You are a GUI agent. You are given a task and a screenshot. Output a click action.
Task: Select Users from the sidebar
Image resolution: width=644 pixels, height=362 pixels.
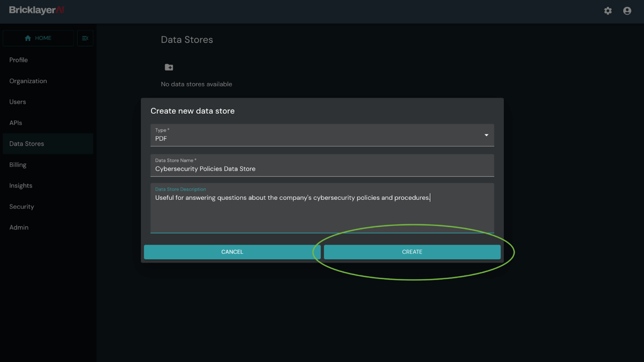pyautogui.click(x=18, y=102)
